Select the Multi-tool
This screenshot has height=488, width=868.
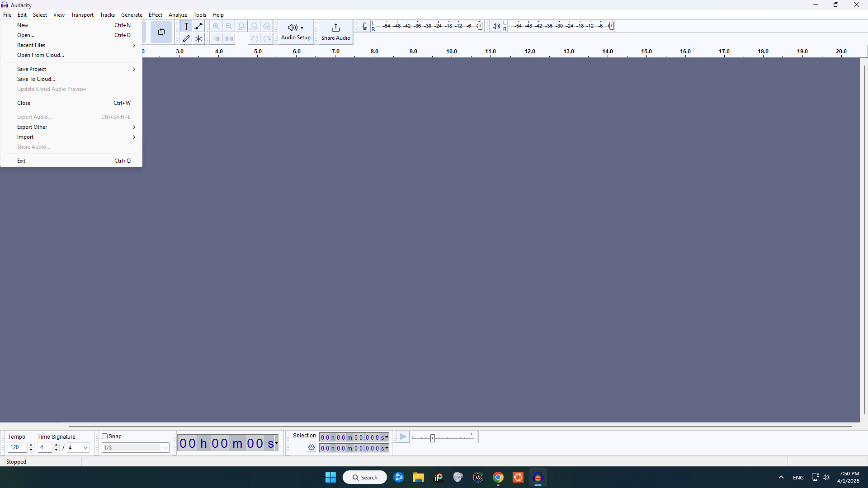click(198, 39)
